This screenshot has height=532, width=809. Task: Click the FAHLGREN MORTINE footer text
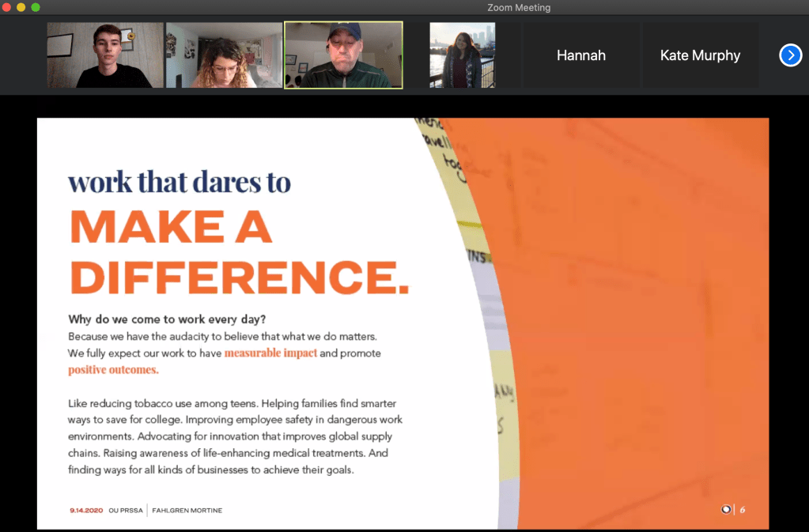tap(187, 511)
